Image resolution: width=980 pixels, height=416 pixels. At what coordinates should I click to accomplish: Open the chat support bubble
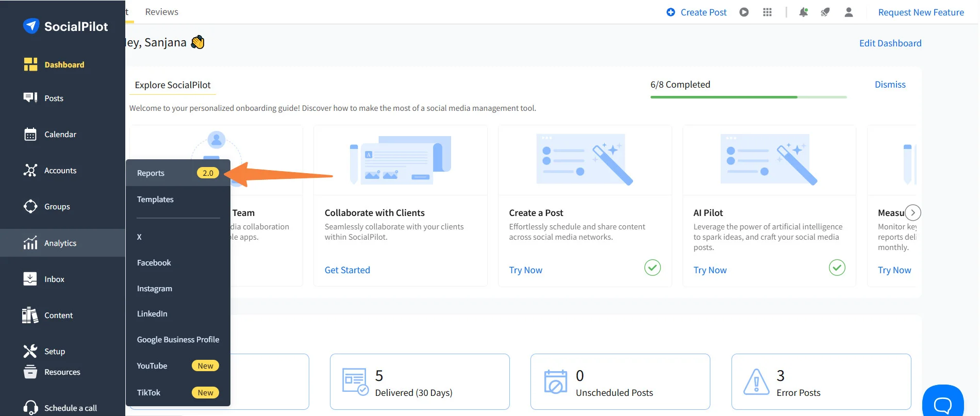[943, 402]
